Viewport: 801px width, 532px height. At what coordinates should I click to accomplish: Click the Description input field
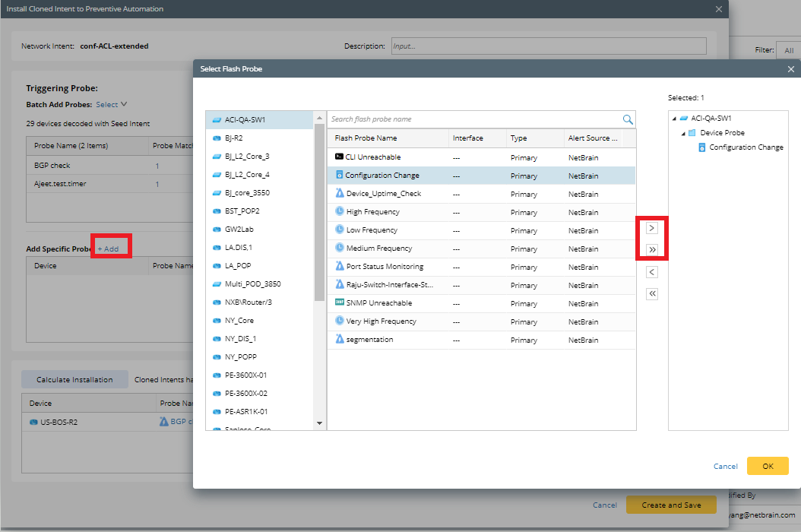pyautogui.click(x=549, y=46)
